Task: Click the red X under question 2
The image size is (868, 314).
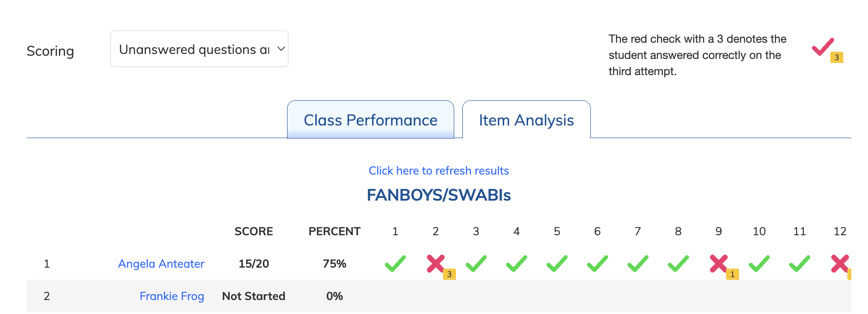Action: [435, 264]
